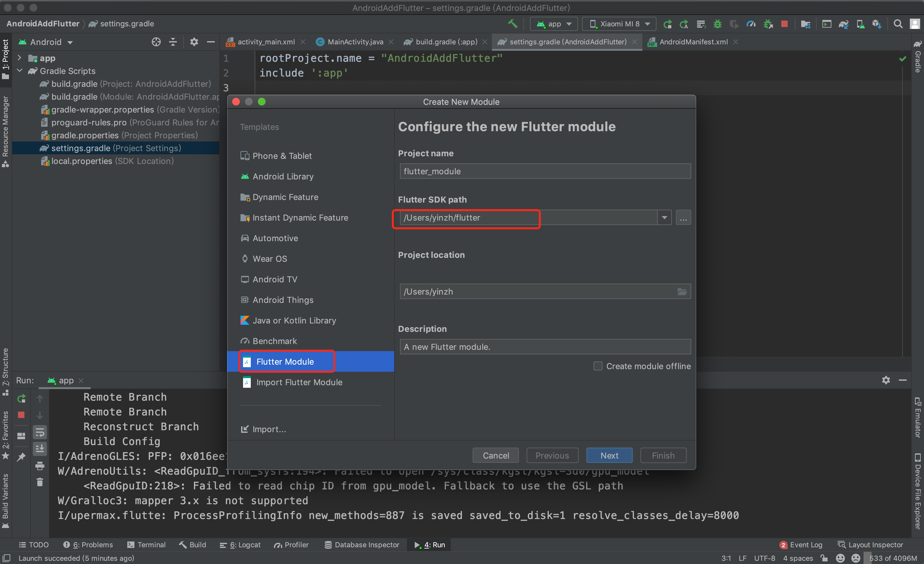Click Rerun app icon in Run panel
924x564 pixels.
(x=21, y=399)
